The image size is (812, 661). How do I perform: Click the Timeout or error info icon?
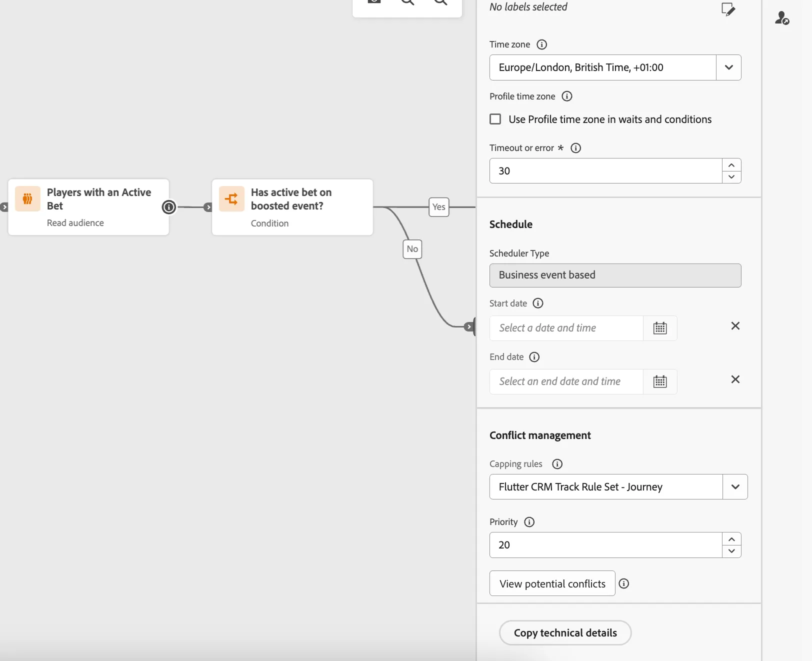[x=576, y=148]
